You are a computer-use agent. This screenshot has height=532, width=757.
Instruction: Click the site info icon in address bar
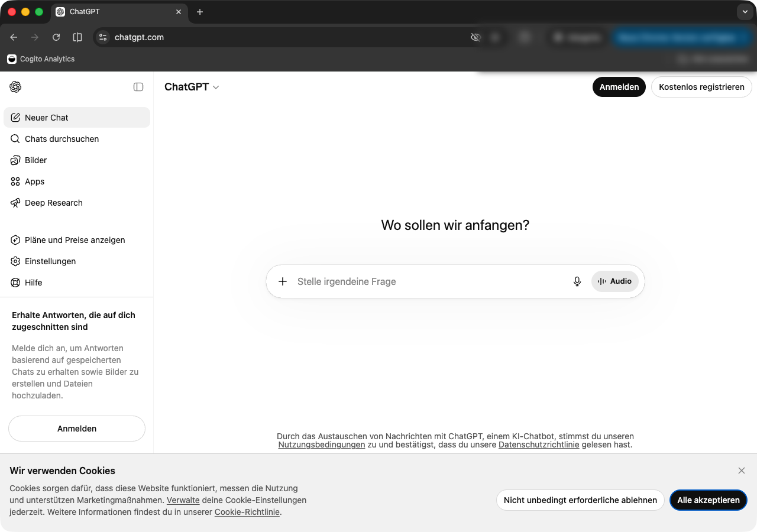coord(103,37)
